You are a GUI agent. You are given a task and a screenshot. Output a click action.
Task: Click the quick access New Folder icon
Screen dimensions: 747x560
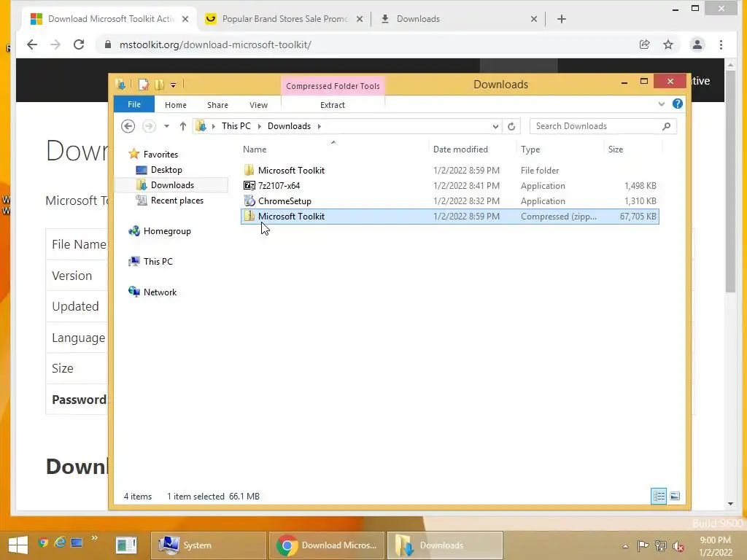[x=159, y=85]
